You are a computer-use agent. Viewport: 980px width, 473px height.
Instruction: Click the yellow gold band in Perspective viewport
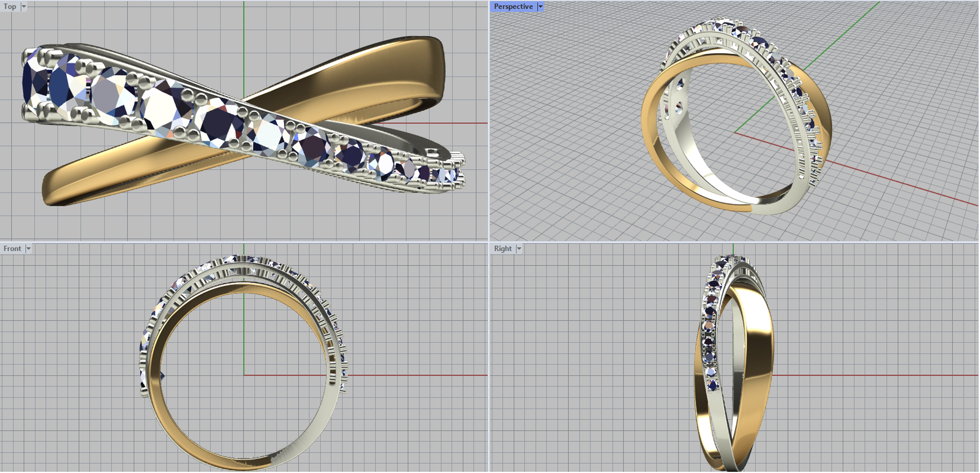(650, 141)
